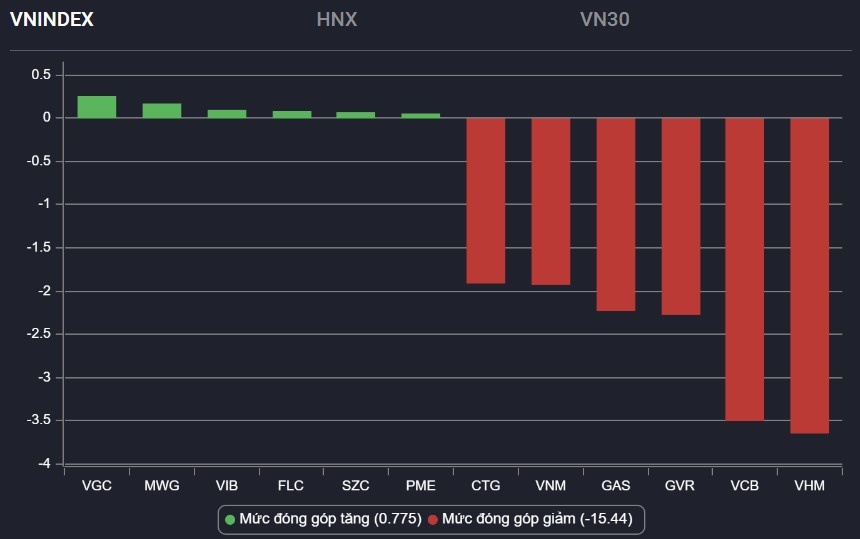This screenshot has width=860, height=539.
Task: Click the red legend dot for decreases
Action: pos(433,519)
